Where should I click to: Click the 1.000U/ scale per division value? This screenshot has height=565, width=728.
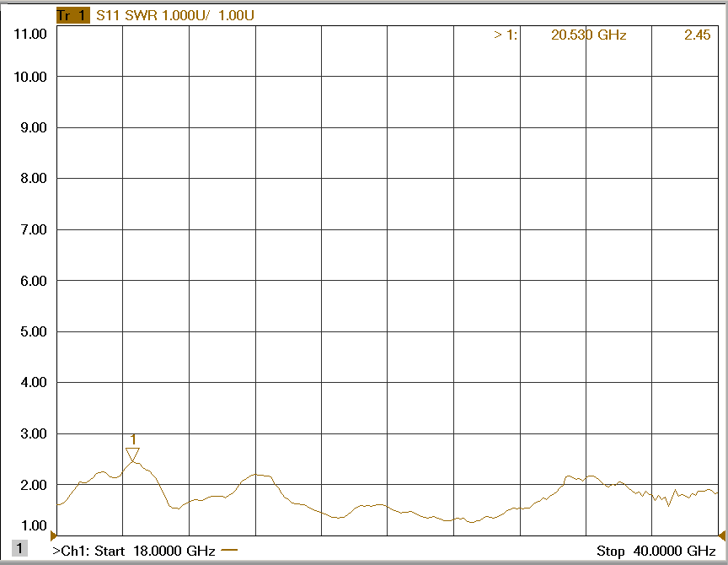click(x=185, y=16)
